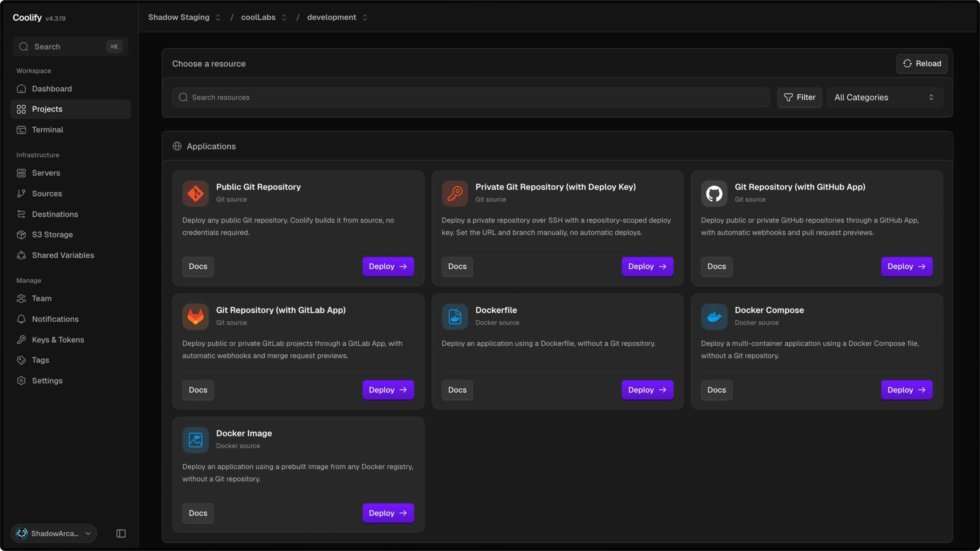Click the Shared Variables icon
Screen dimensions: 980x551
pos(21,255)
